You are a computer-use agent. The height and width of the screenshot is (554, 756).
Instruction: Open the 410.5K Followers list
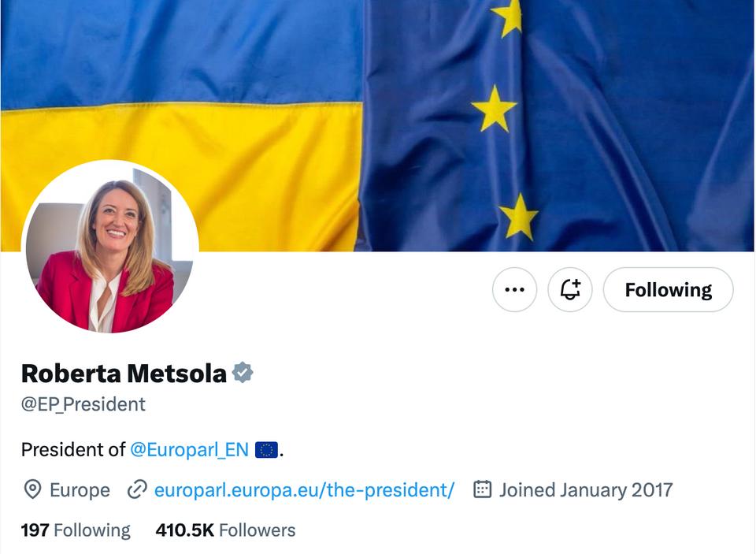(225, 530)
